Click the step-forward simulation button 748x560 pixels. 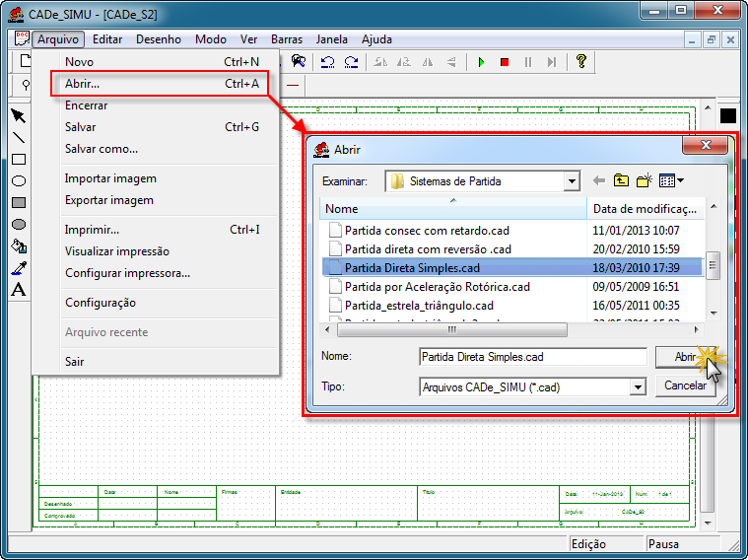tap(552, 62)
